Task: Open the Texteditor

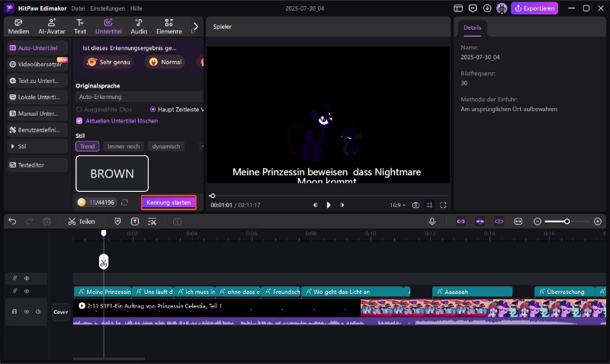Action: coord(37,165)
